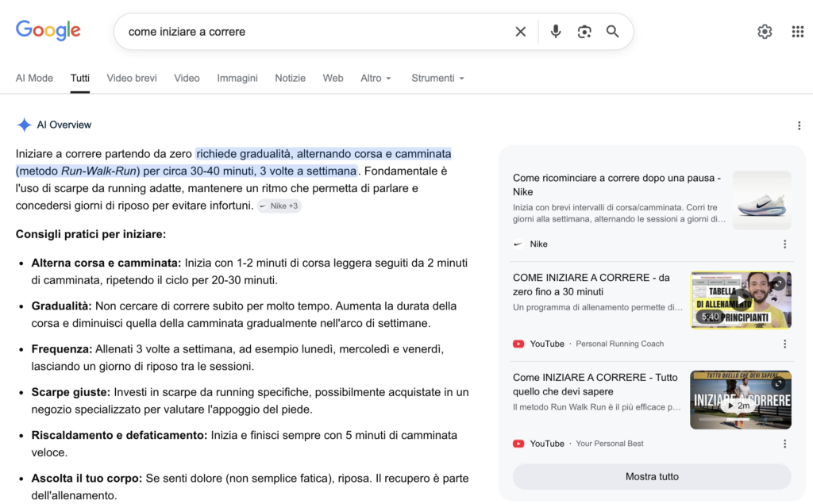Open 'Come ricominciare a correre dopo una pausa - Nike' link
The image size is (813, 504).
tap(617, 185)
